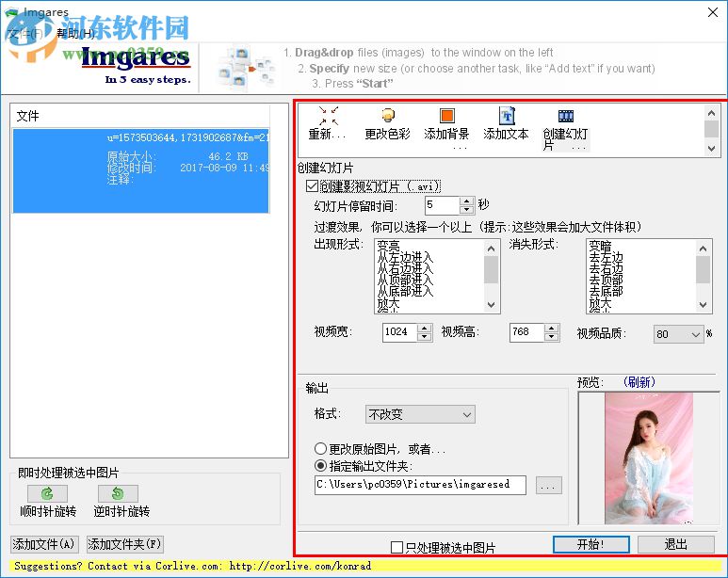This screenshot has width=728, height=578.
Task: Decrease 视频高 value with down arrow
Action: click(551, 337)
